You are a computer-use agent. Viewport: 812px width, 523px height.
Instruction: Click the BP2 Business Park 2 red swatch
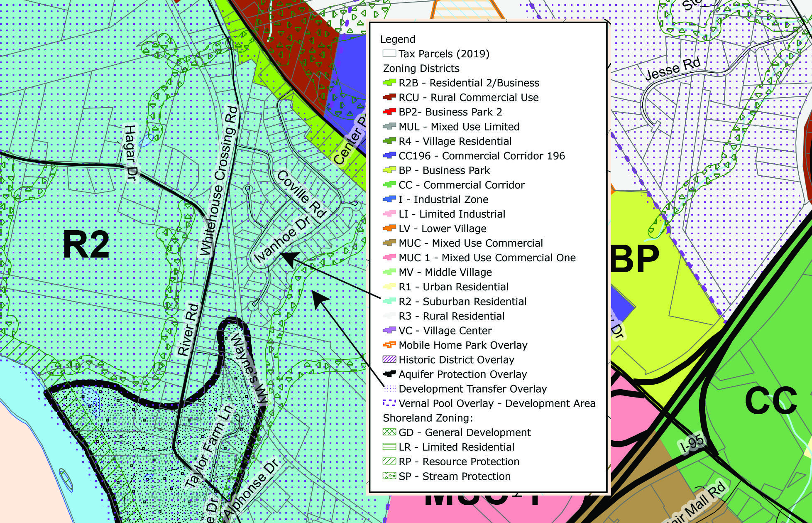coord(389,112)
